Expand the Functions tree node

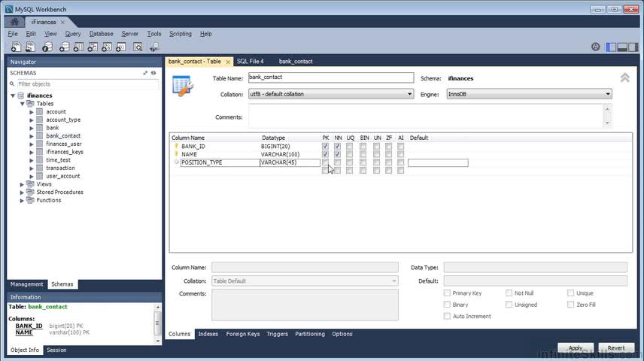(x=22, y=200)
